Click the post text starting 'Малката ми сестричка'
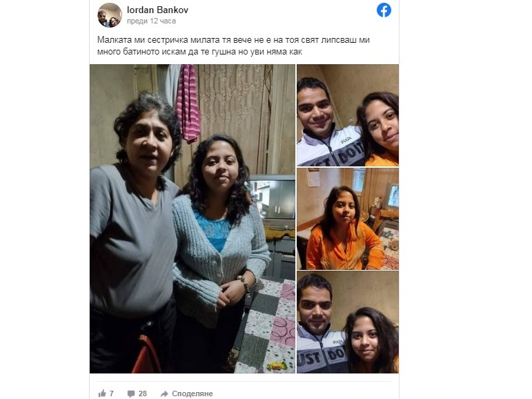The image size is (532, 399). [233, 40]
